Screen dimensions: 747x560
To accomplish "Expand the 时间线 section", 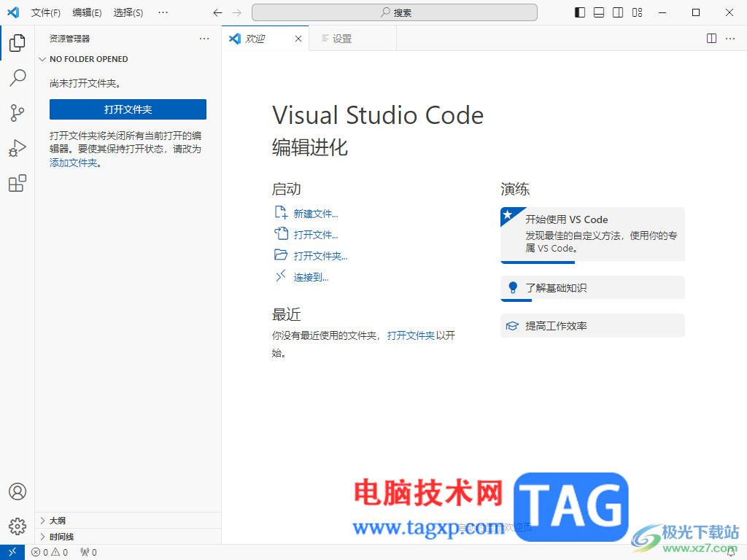I will pyautogui.click(x=128, y=537).
